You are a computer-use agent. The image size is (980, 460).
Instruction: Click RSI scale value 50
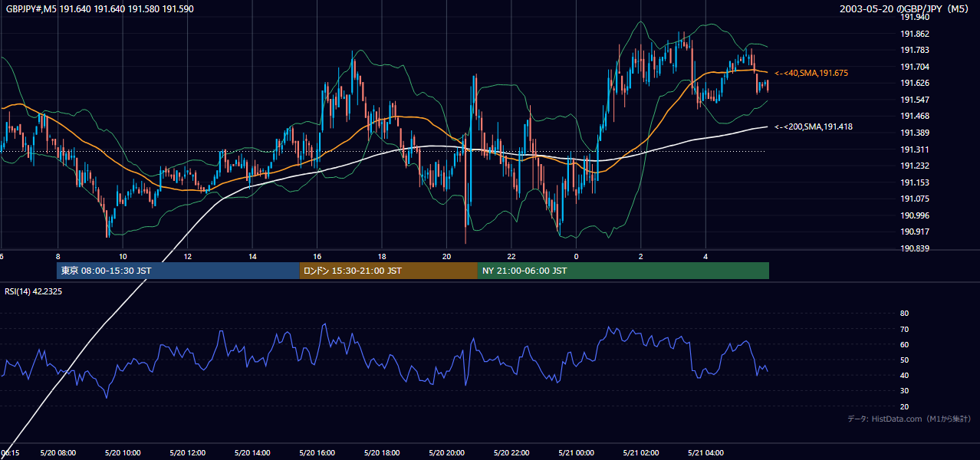(904, 360)
